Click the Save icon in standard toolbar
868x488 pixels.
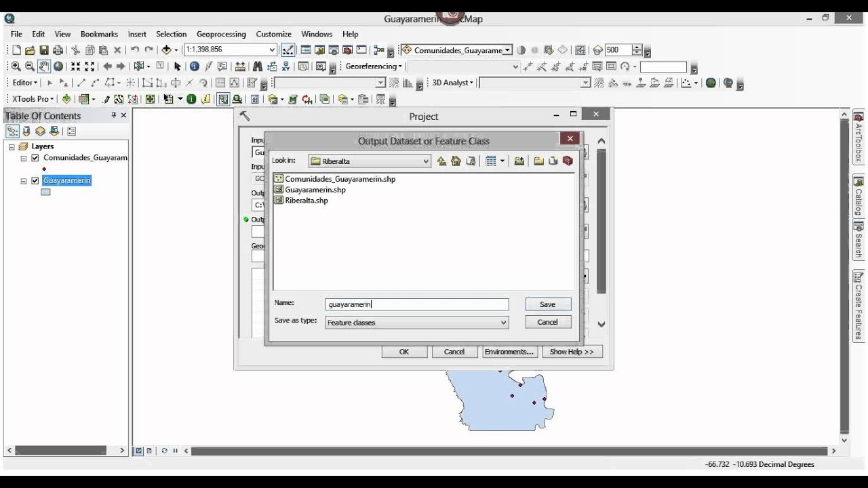click(x=44, y=50)
